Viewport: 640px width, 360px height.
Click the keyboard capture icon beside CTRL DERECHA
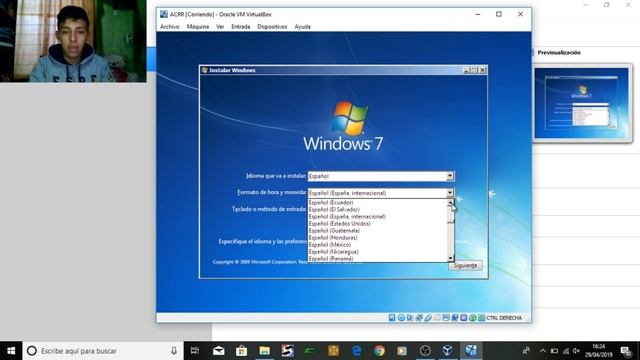coord(482,318)
